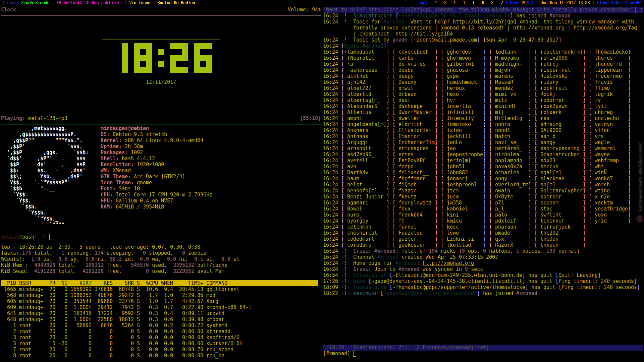Select the xmobar process row in top
This screenshot has height=362, width=644.
coord(159,319)
